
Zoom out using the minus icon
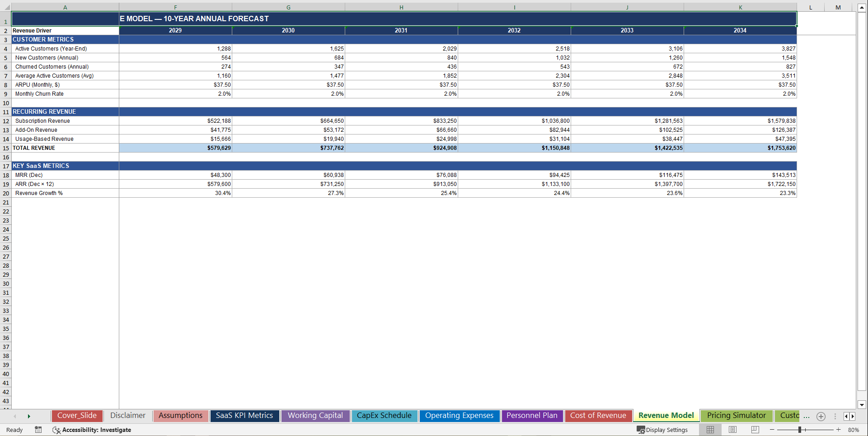pos(772,430)
